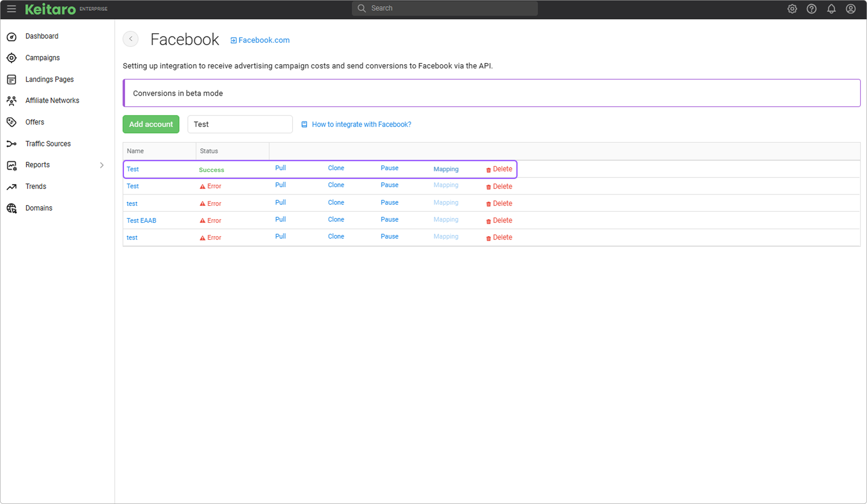Image resolution: width=867 pixels, height=504 pixels.
Task: Click the Offers tag icon
Action: 12,122
